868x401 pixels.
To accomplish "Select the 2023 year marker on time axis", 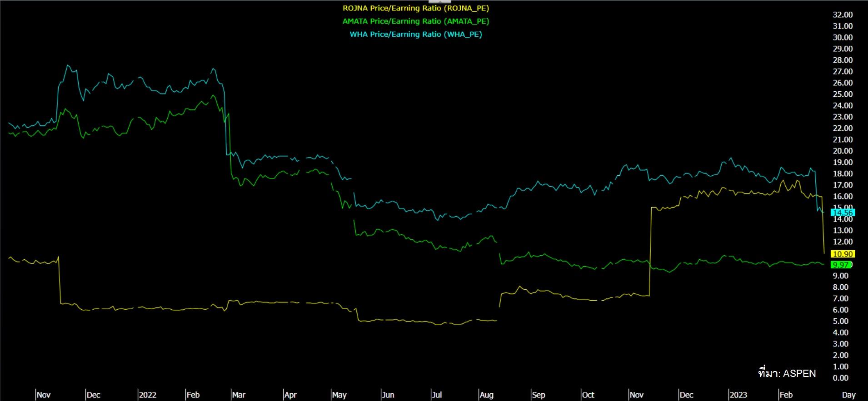I will coord(738,395).
